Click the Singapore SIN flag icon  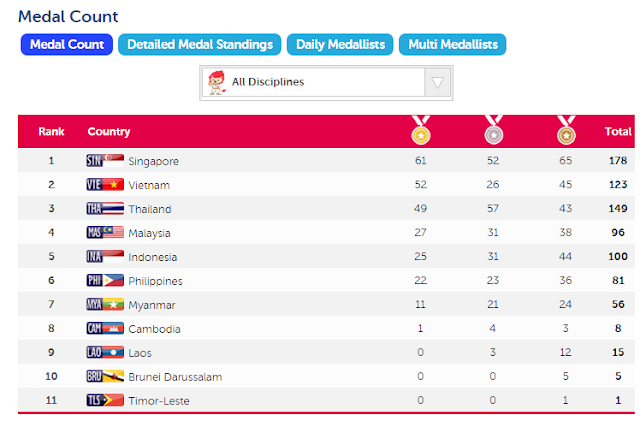pos(105,160)
